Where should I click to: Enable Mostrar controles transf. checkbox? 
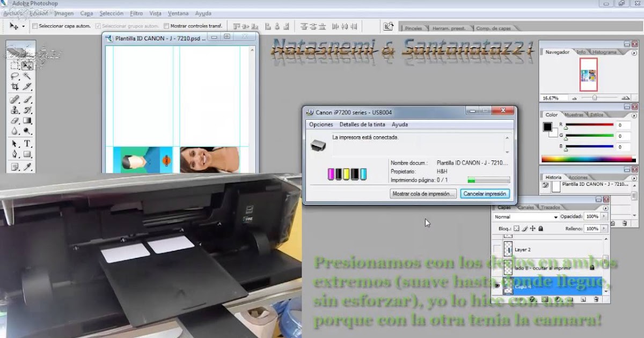[166, 26]
